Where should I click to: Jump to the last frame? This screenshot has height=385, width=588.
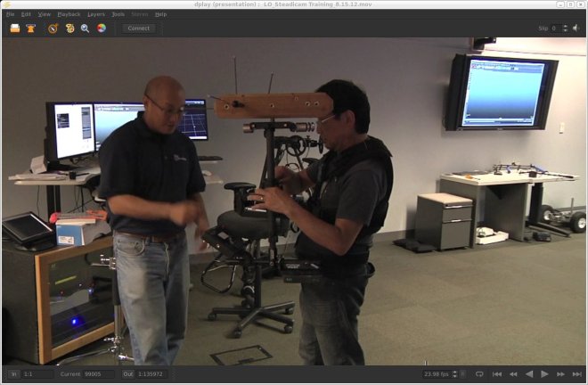(x=577, y=374)
